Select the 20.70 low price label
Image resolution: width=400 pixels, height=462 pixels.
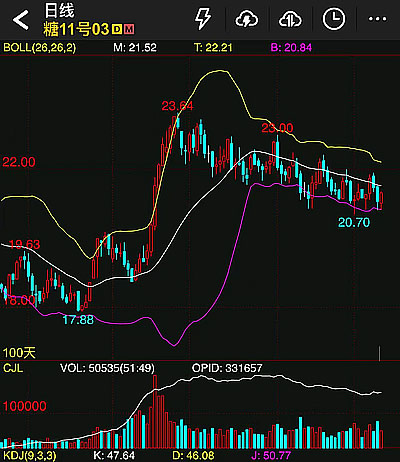pyautogui.click(x=354, y=222)
